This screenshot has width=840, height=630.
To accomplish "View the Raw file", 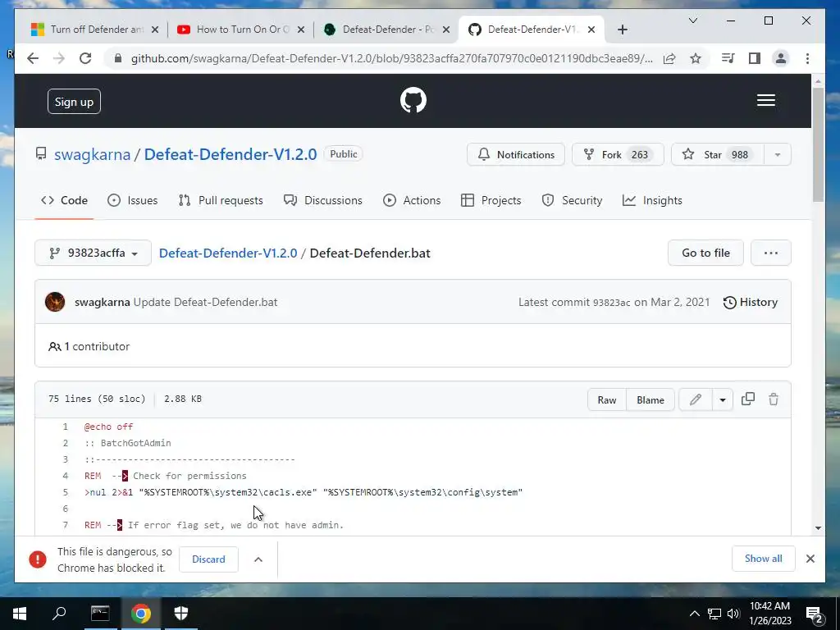I will point(607,399).
